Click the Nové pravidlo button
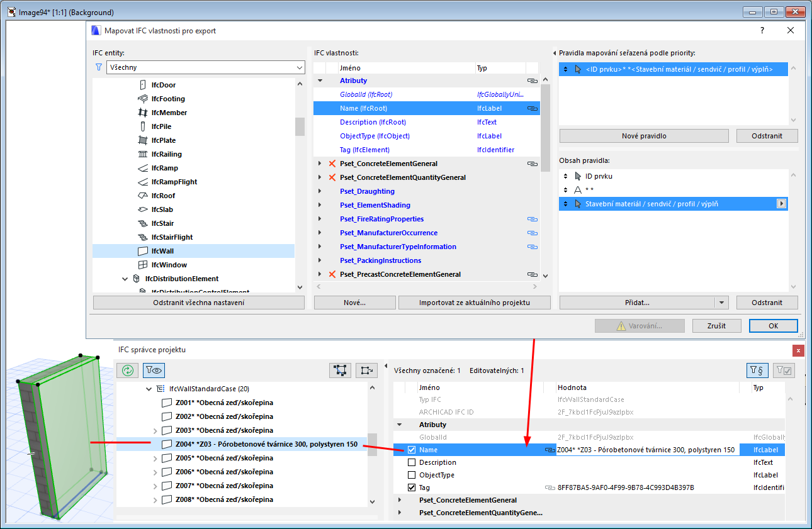Screen dimensions: 812x529 coord(644,136)
